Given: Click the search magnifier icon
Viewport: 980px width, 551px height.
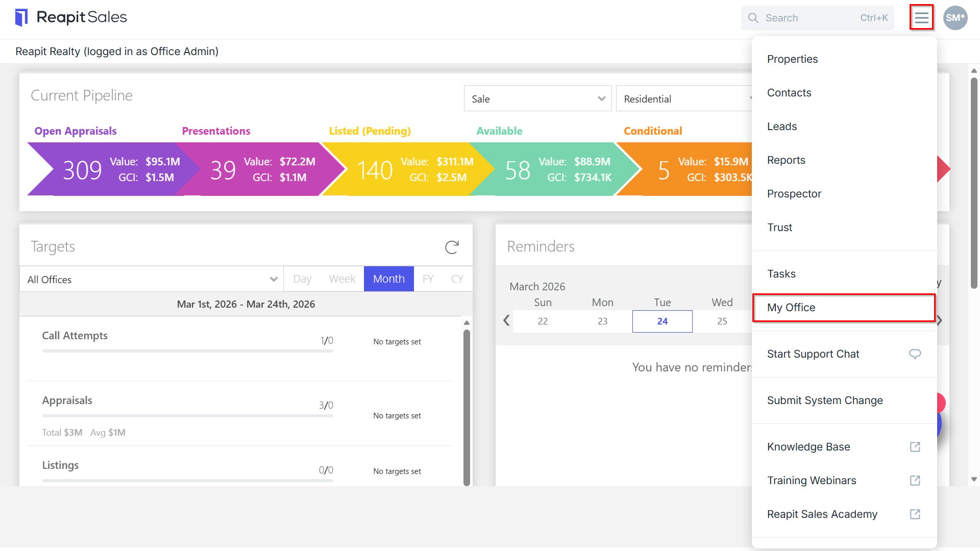Looking at the screenshot, I should [x=753, y=18].
